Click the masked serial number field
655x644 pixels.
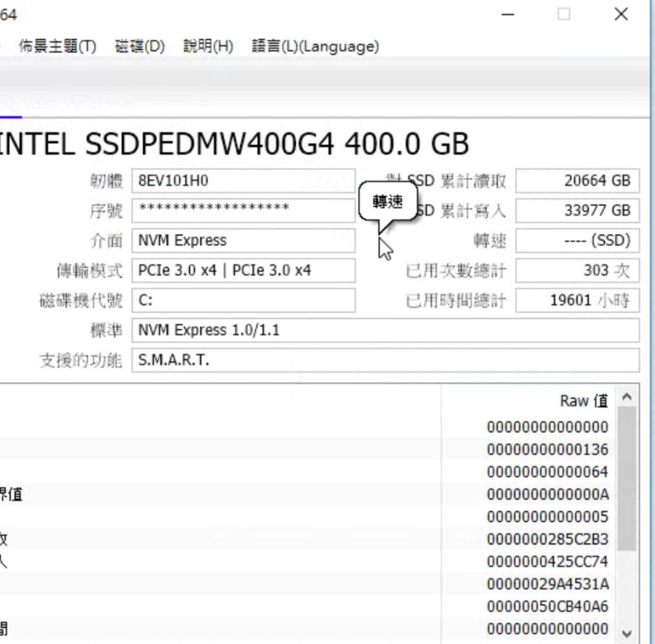click(244, 210)
